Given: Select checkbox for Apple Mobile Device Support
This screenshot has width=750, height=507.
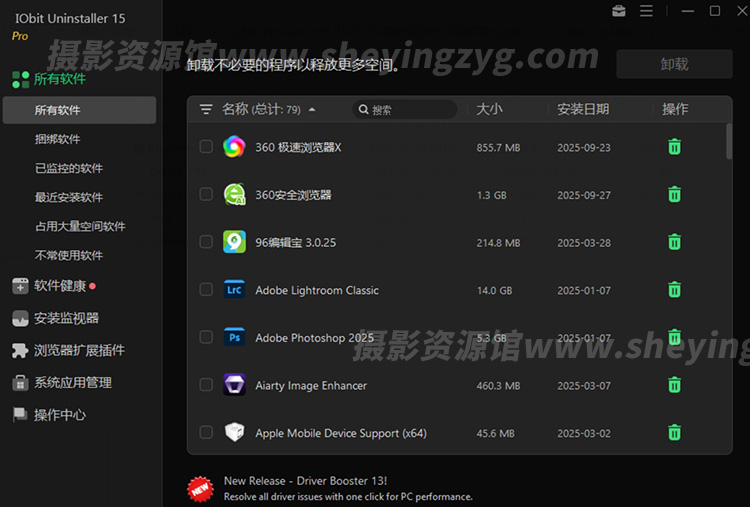Looking at the screenshot, I should click(206, 433).
